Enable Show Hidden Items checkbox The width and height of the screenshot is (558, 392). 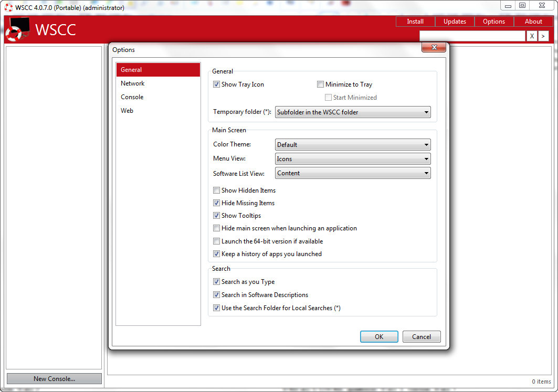point(216,190)
